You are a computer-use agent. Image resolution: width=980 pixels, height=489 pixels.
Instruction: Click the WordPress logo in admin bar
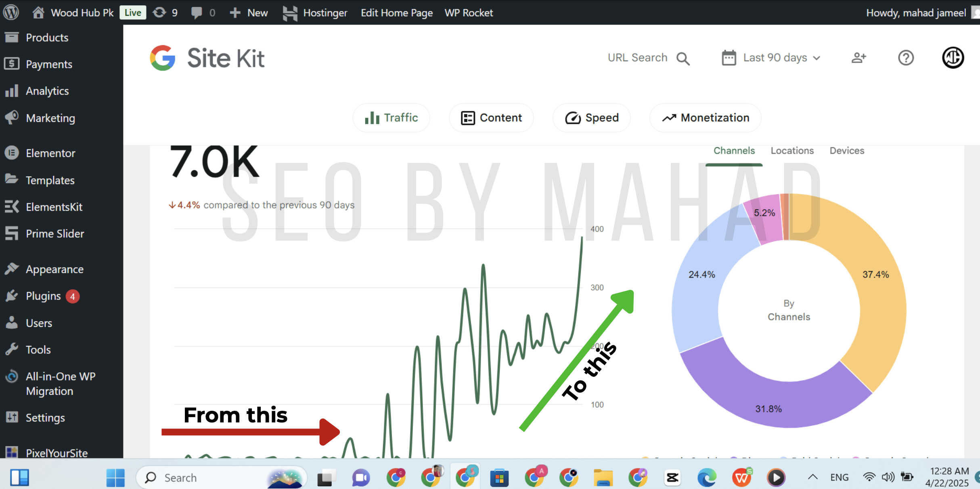pos(11,12)
